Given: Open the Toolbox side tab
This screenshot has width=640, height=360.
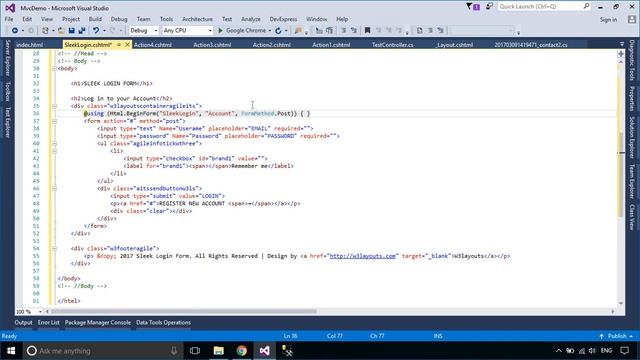Looking at the screenshot, I should click(x=7, y=91).
